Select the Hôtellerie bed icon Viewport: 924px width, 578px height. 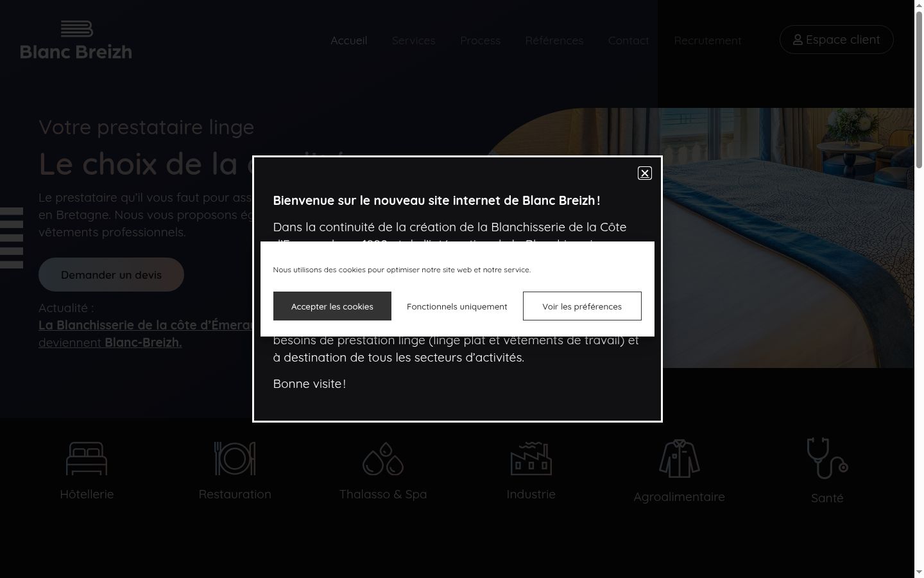tap(87, 458)
